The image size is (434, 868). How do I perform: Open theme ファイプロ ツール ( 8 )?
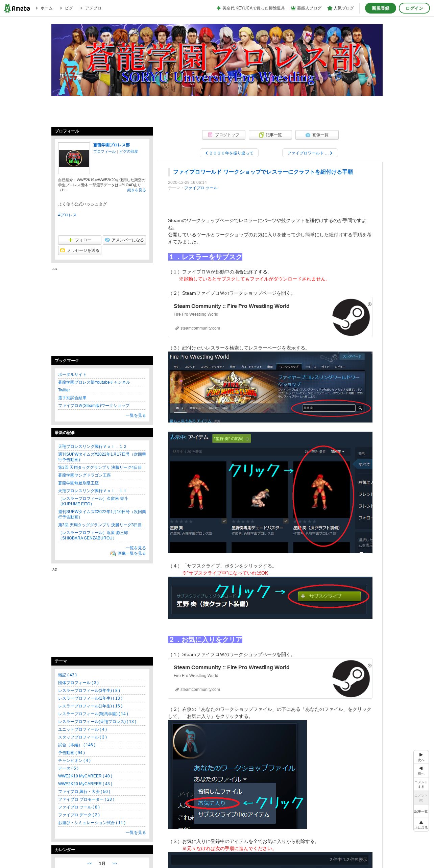point(79,807)
